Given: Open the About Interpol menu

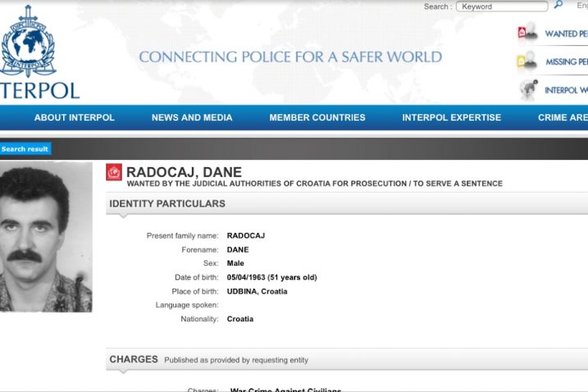Looking at the screenshot, I should tap(74, 117).
